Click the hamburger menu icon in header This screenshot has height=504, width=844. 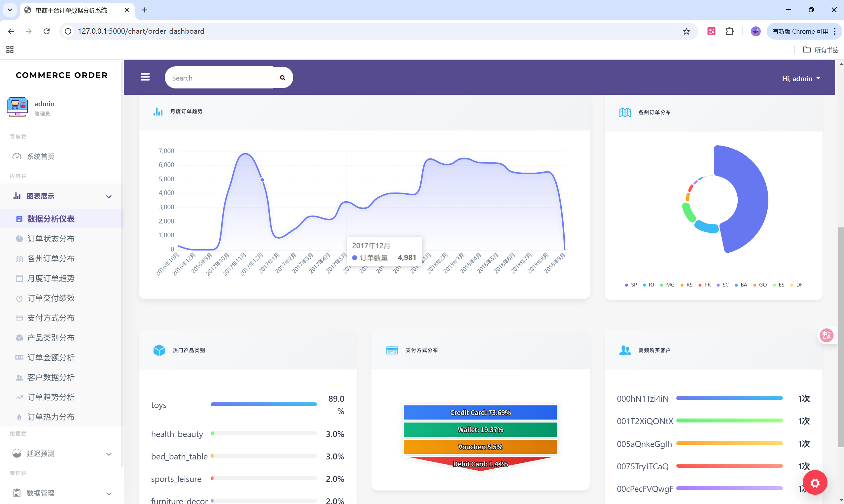145,77
